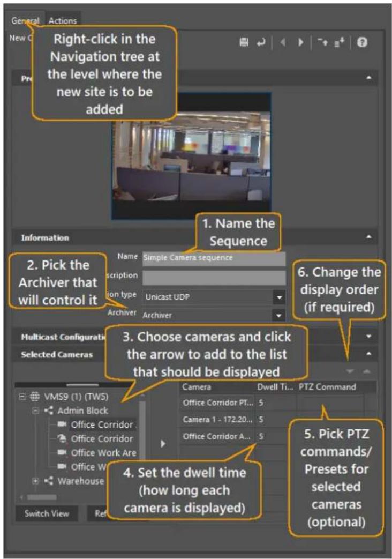Switch to the General tab
This screenshot has height=559, width=392.
click(x=25, y=21)
